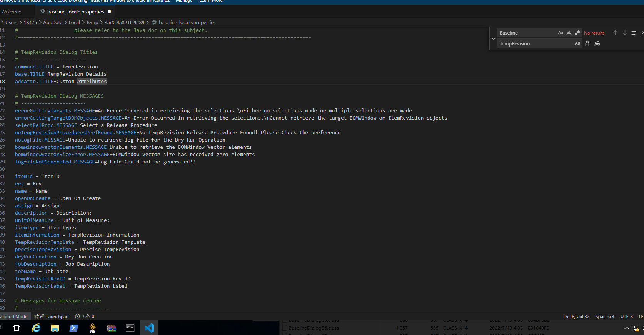Click the base.TITLE key on line 17

[x=30, y=74]
